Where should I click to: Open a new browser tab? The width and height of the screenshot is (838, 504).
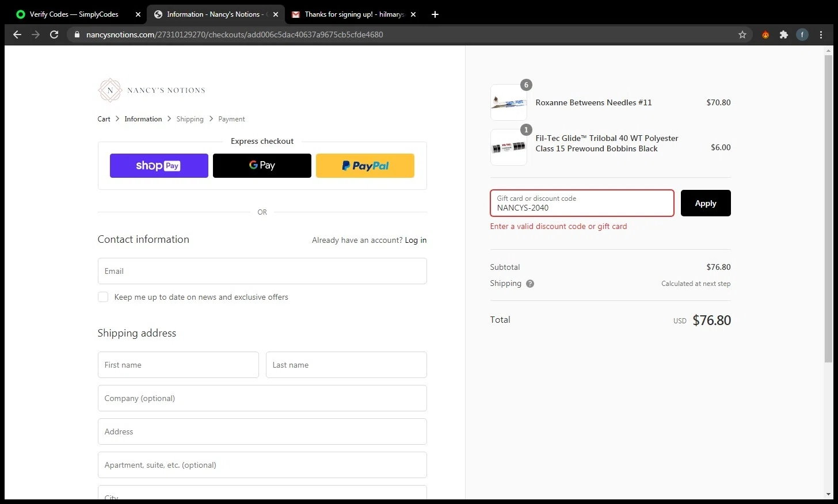[x=435, y=14]
